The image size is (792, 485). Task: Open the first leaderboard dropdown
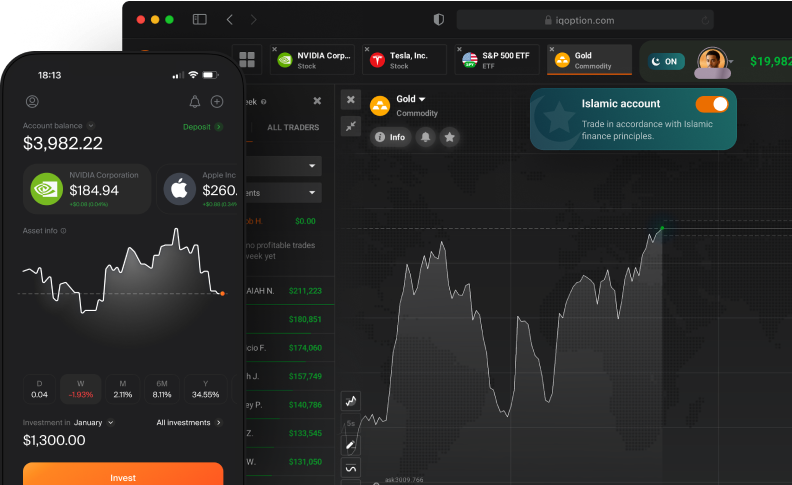click(x=284, y=166)
